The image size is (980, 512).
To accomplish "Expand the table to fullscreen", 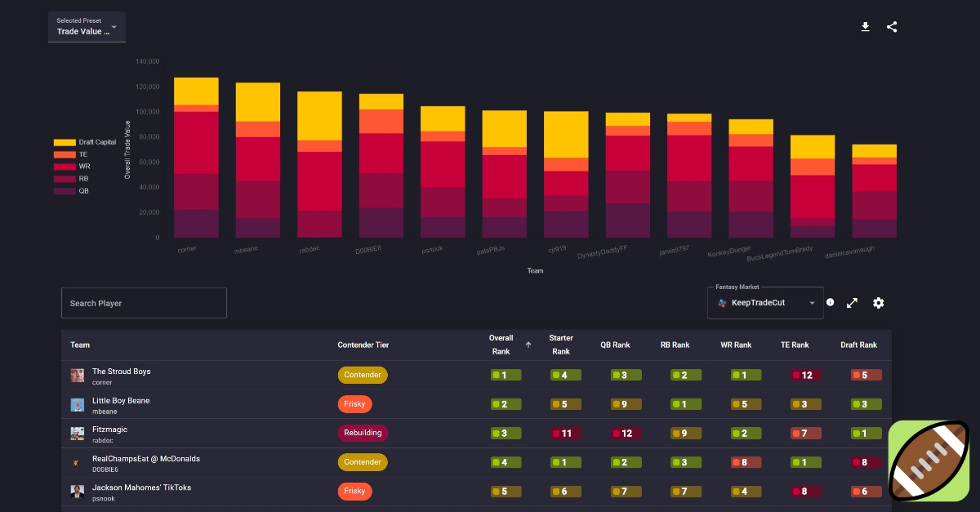I will click(852, 303).
